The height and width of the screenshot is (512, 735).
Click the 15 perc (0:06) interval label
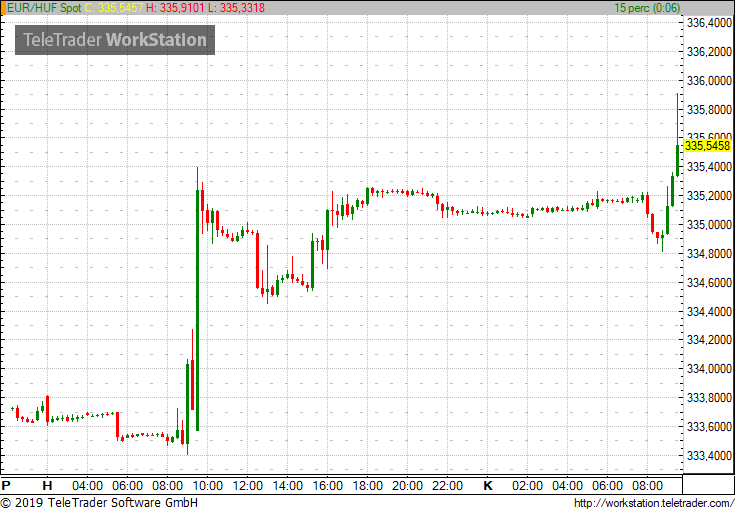[x=647, y=8]
